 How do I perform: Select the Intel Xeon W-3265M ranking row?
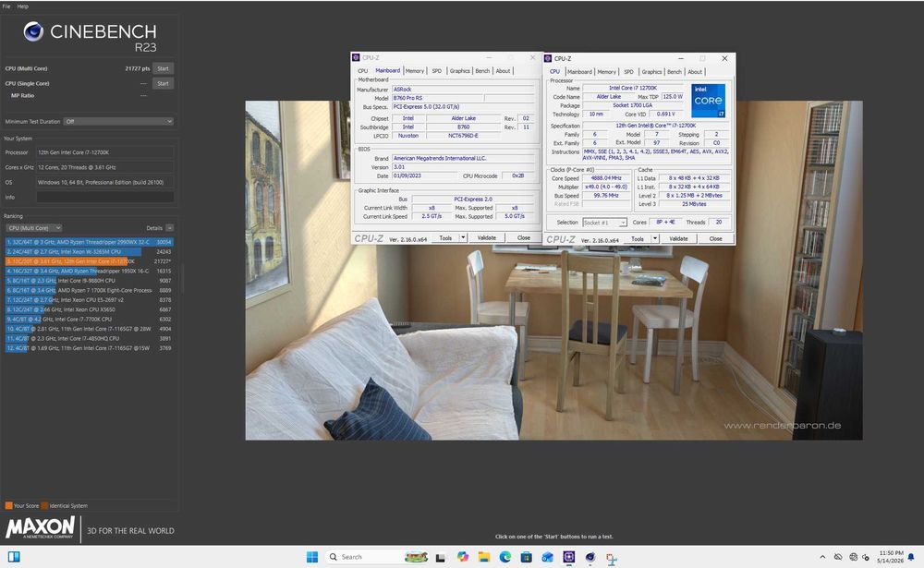[89, 251]
